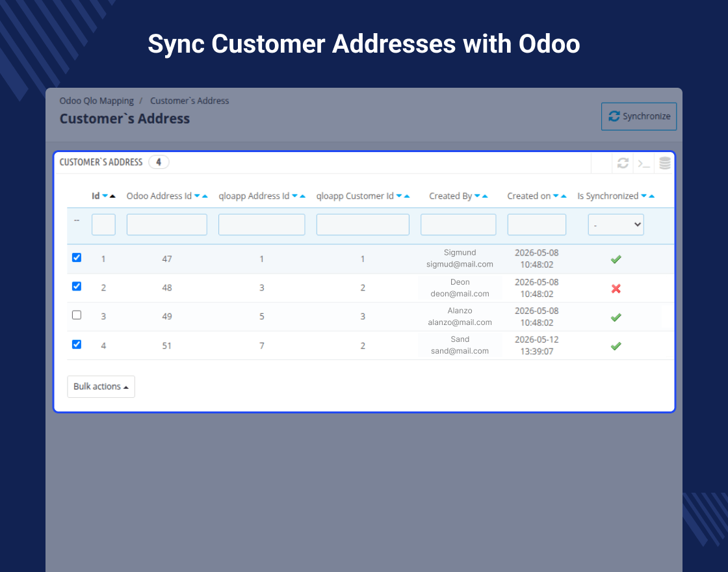Click the Id column header
The width and height of the screenshot is (728, 572).
point(96,196)
